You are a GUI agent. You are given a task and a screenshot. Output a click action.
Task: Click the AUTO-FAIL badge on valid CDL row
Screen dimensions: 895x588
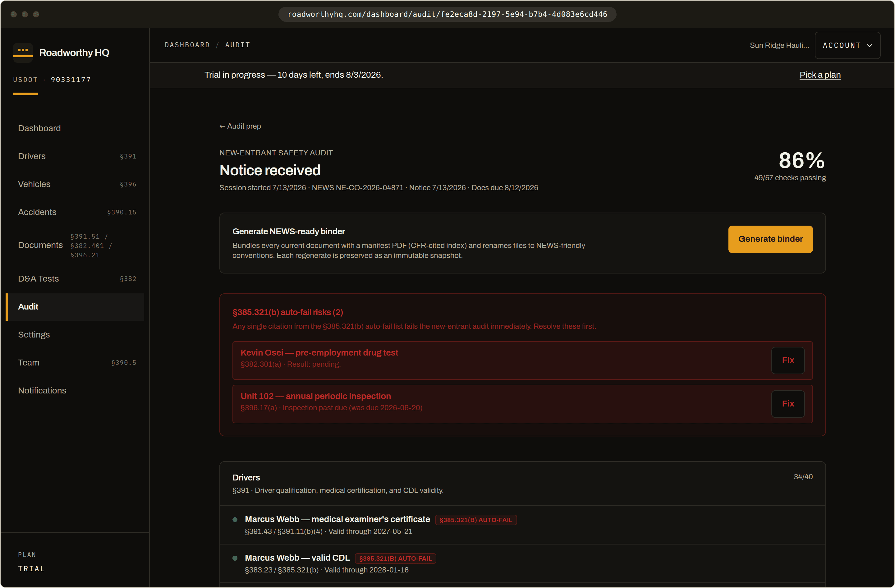(395, 559)
